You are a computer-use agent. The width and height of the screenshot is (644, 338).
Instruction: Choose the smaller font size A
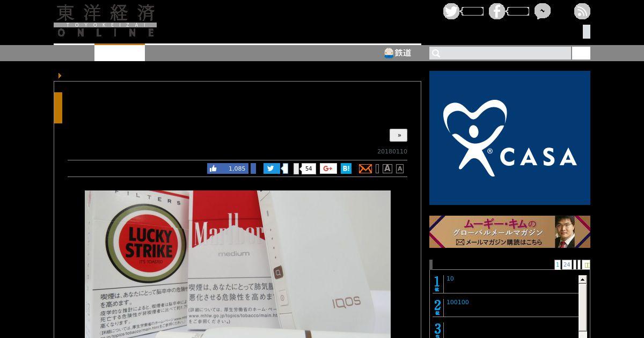coord(400,169)
